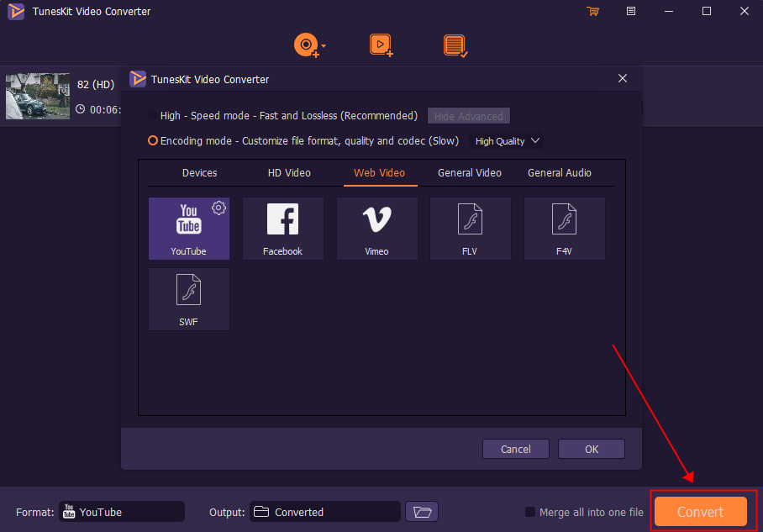763x532 pixels.
Task: Select the YouTube format tile
Action: coord(189,229)
